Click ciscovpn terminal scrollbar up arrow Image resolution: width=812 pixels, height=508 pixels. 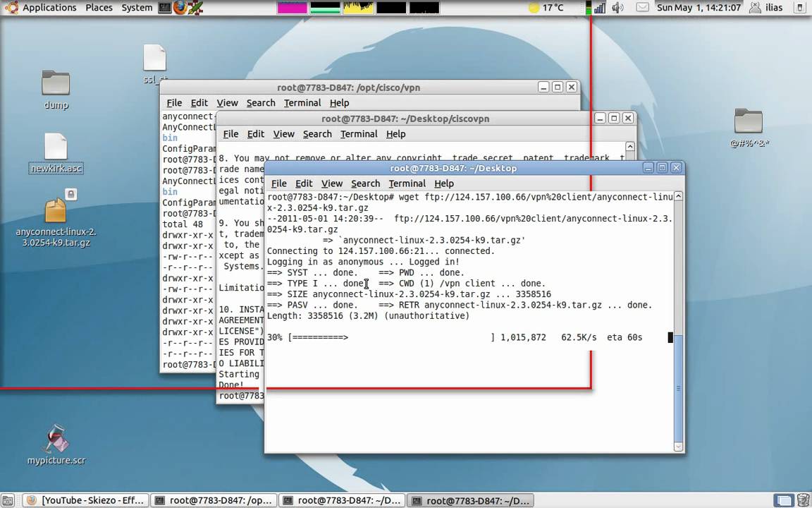[629, 147]
